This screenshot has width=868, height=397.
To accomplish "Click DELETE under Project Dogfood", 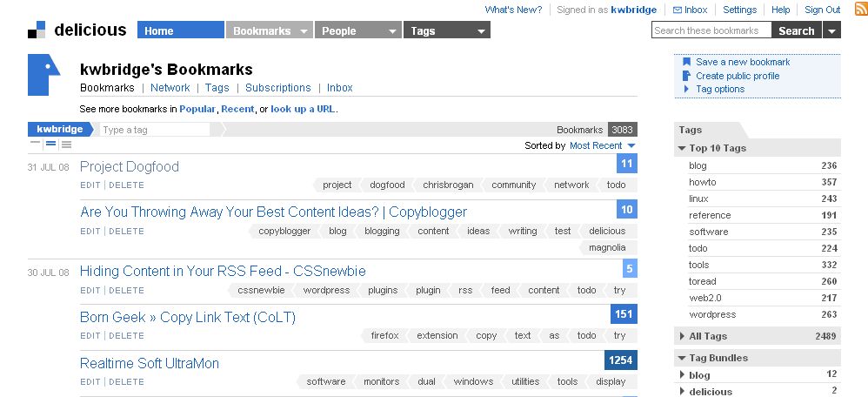I will [x=126, y=185].
